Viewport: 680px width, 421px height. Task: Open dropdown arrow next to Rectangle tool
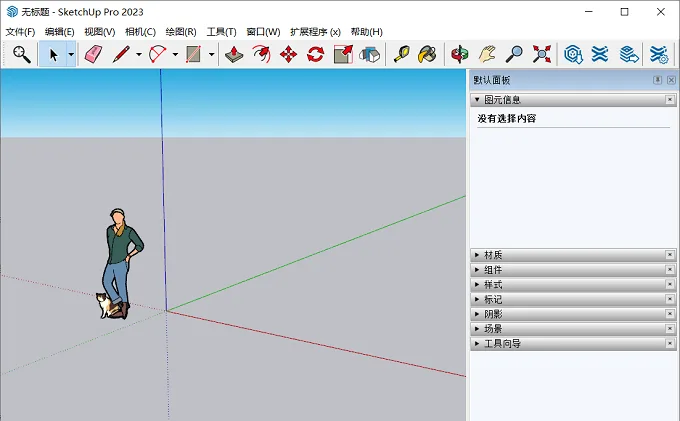click(x=212, y=55)
